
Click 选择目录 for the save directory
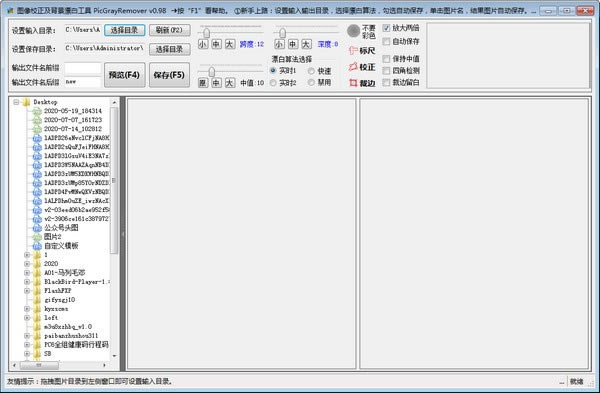point(170,49)
